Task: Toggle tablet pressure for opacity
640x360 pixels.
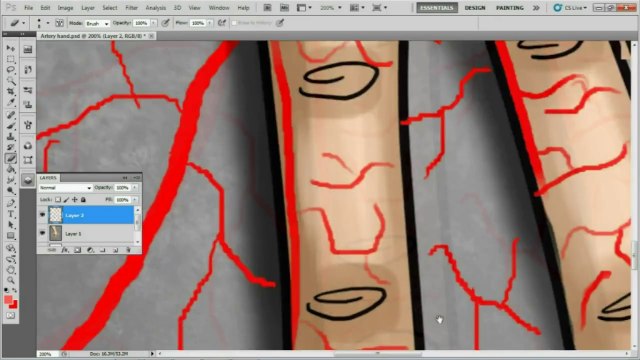Action: point(165,23)
